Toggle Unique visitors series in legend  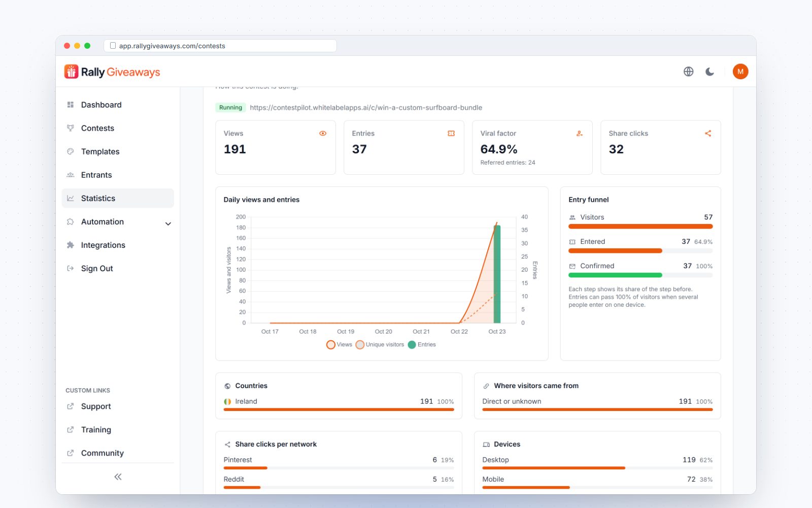point(380,344)
